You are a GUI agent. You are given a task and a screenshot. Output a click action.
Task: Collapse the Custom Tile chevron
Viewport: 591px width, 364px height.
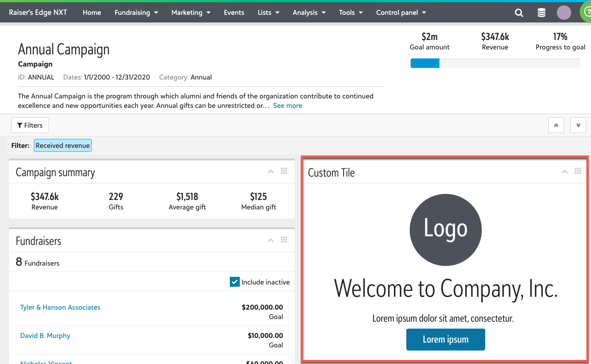coord(564,172)
